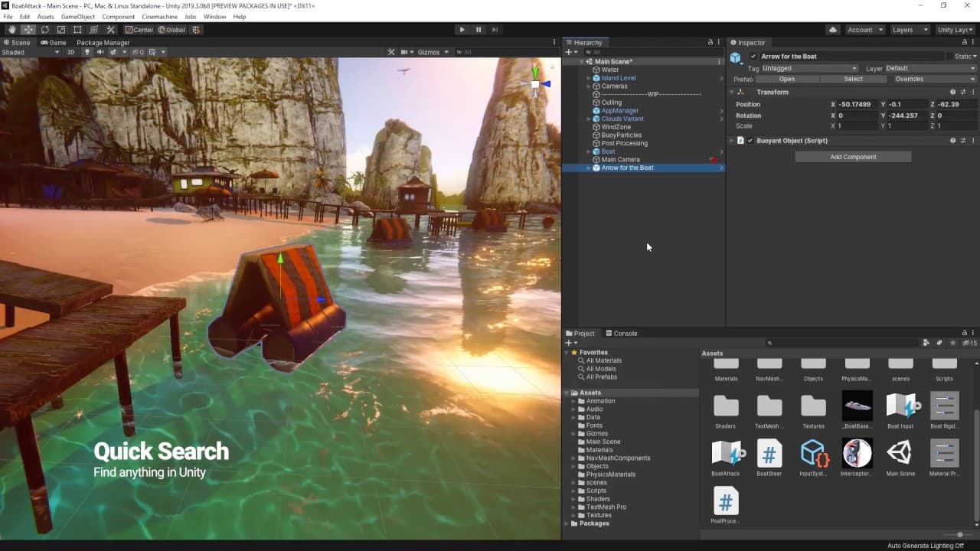980x551 pixels.
Task: Open the Window menu
Action: tap(214, 17)
